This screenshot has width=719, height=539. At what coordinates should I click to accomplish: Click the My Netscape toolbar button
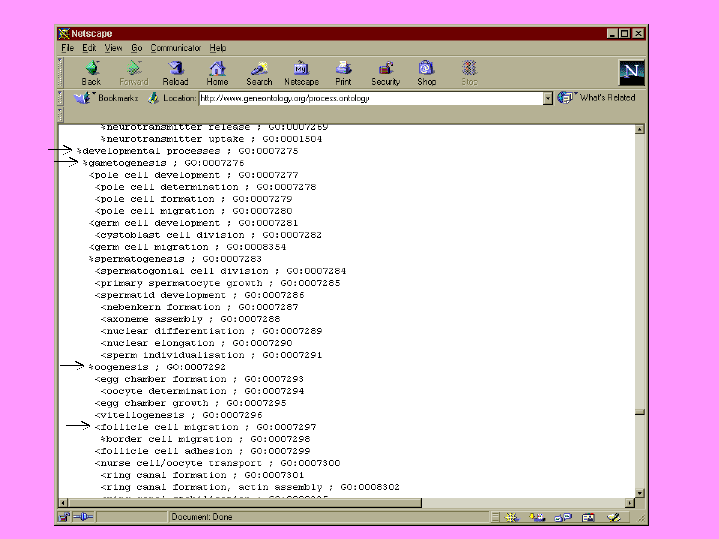tap(301, 72)
